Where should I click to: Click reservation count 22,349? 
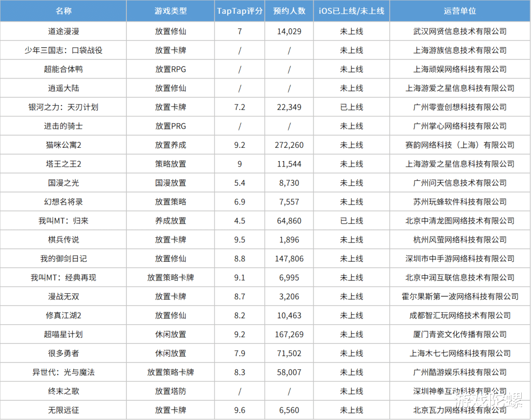tap(289, 107)
